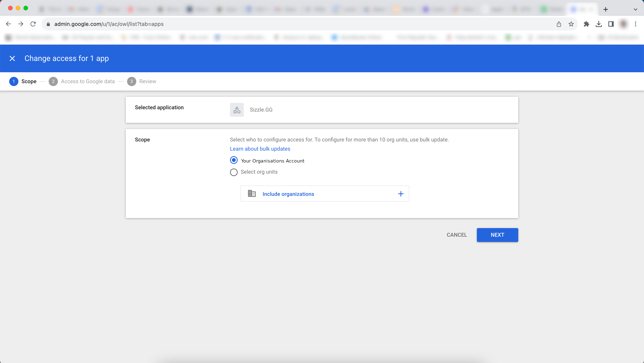Open Chrome's three-dot menu
The height and width of the screenshot is (363, 644).
[x=635, y=24]
